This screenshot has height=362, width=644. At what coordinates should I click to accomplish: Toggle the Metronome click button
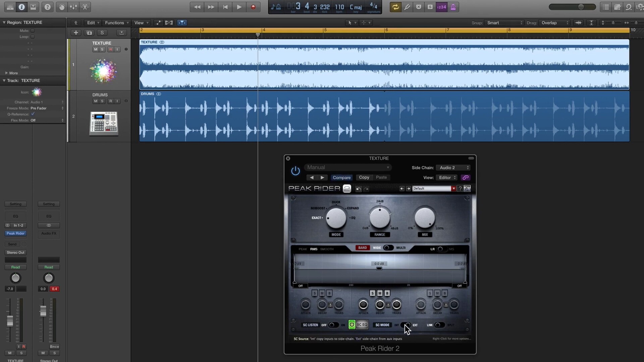453,7
